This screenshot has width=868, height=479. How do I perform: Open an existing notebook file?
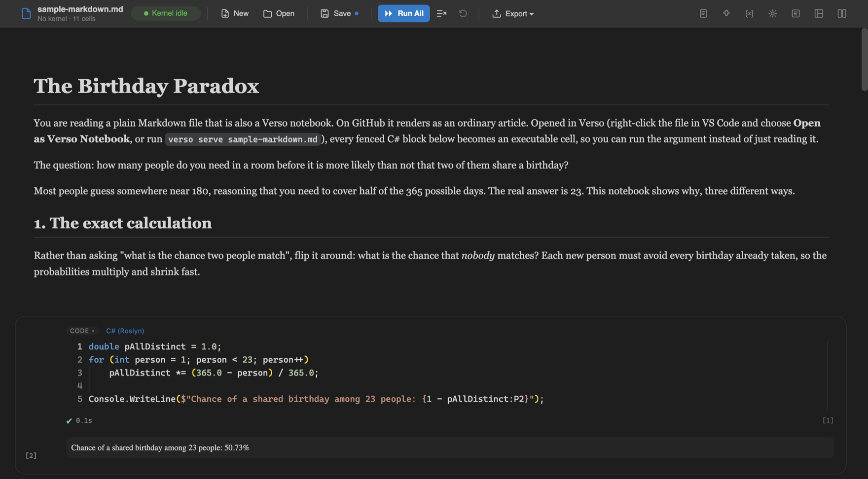[x=279, y=14]
